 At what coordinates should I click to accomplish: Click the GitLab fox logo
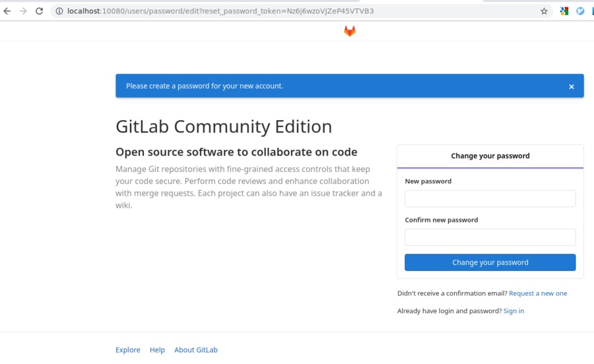pyautogui.click(x=350, y=31)
